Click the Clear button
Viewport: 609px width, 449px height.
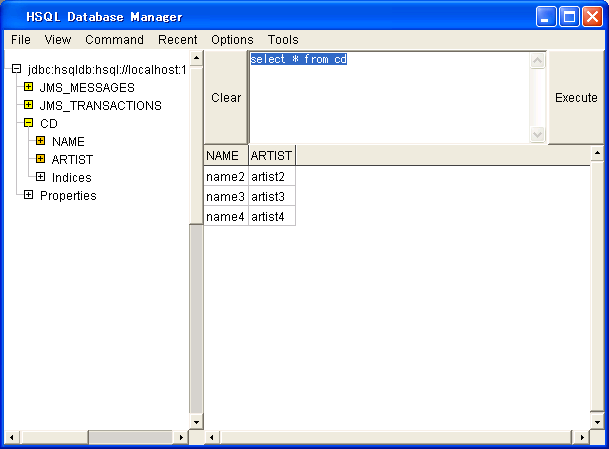point(226,97)
